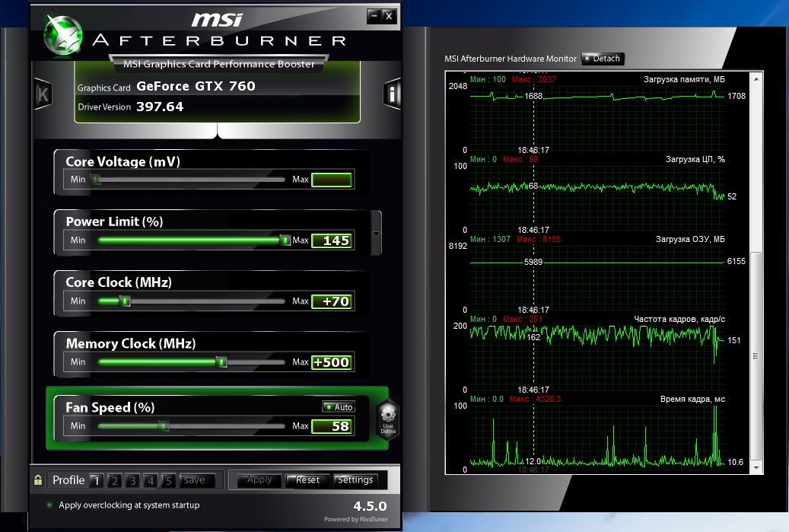789x532 pixels.
Task: Toggle Auto fan speed mode
Action: [x=339, y=406]
